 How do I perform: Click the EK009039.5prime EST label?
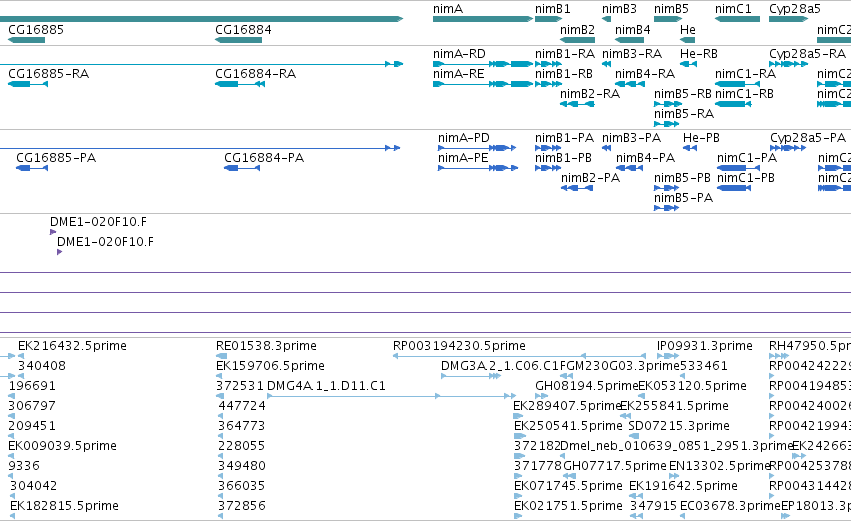pos(62,446)
